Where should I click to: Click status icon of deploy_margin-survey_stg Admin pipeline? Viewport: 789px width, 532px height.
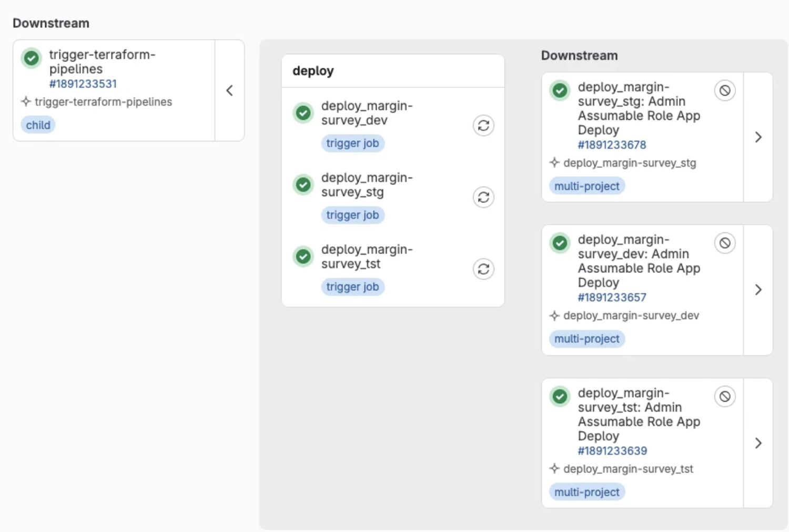560,90
